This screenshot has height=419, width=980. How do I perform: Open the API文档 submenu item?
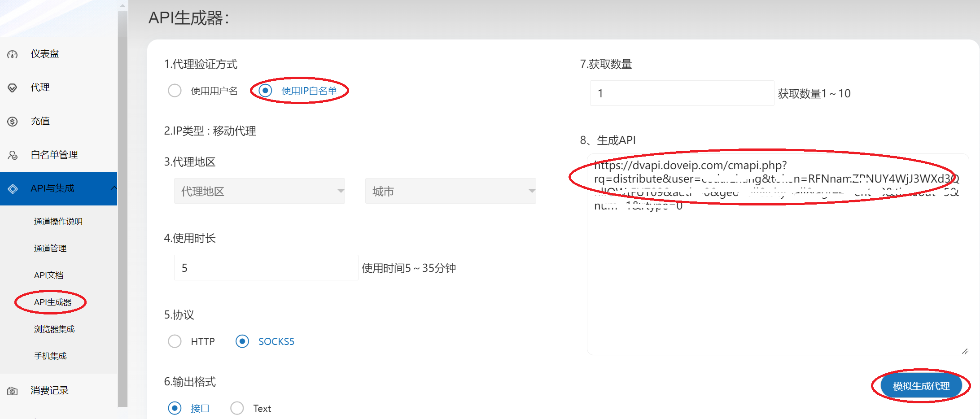(x=49, y=275)
